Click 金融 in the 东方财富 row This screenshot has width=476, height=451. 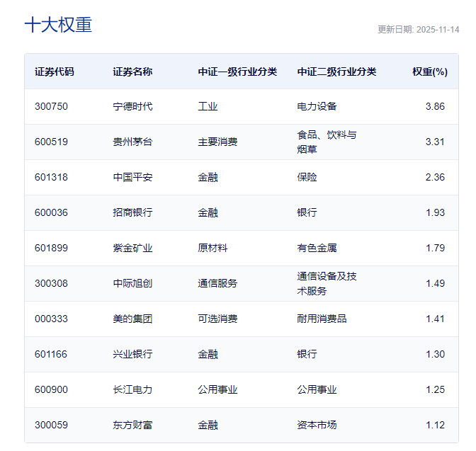208,426
